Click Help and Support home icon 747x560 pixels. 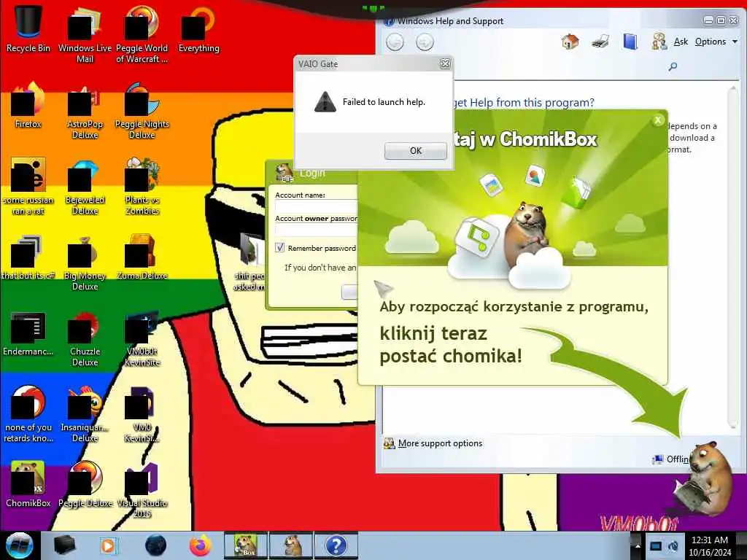pyautogui.click(x=570, y=42)
